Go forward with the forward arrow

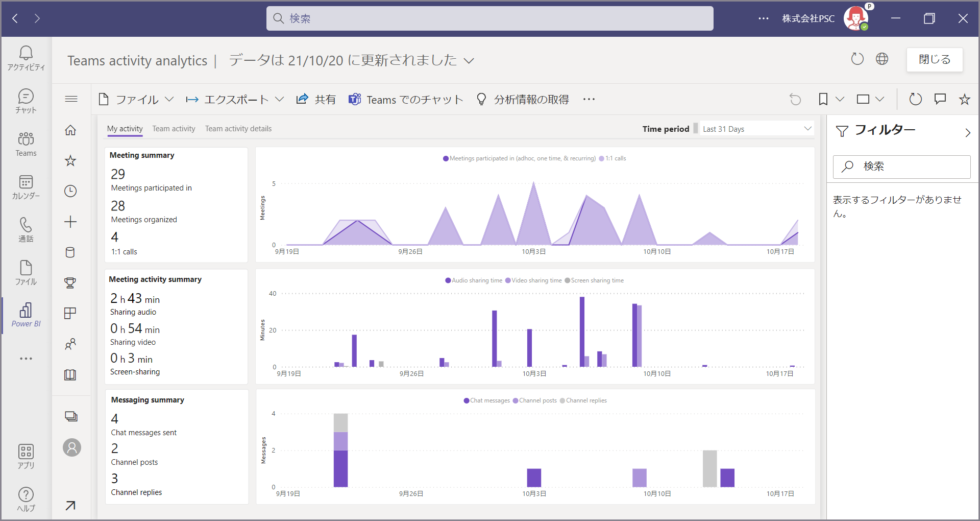(37, 18)
